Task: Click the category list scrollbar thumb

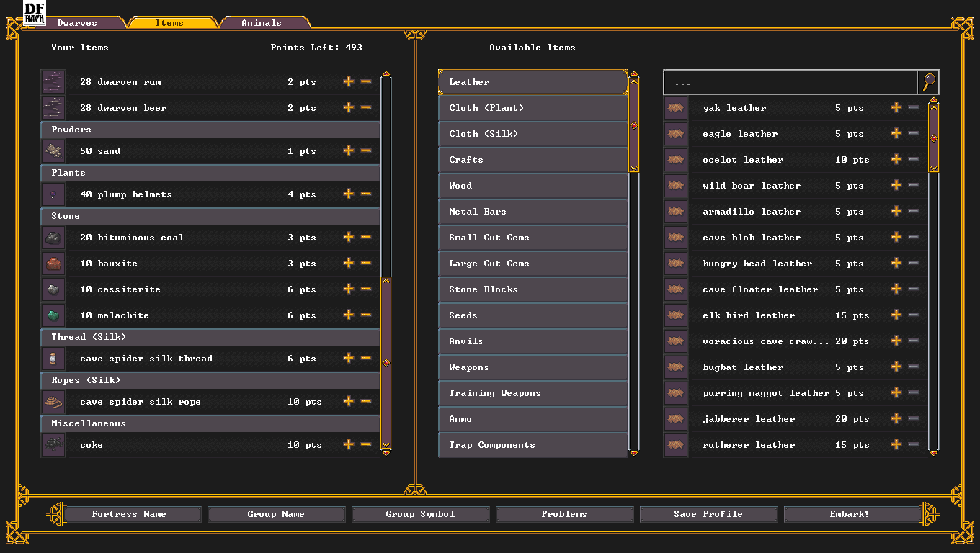Action: pyautogui.click(x=634, y=125)
